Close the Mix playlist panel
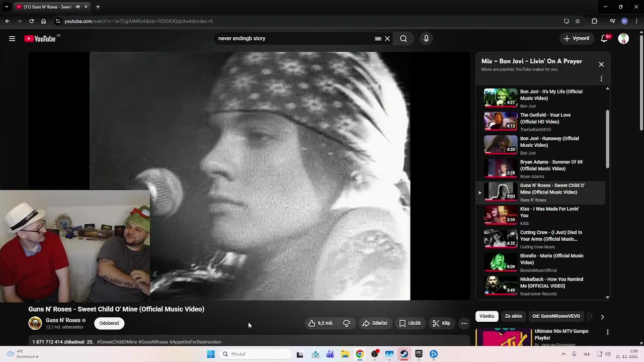The width and height of the screenshot is (644, 362). tap(601, 64)
